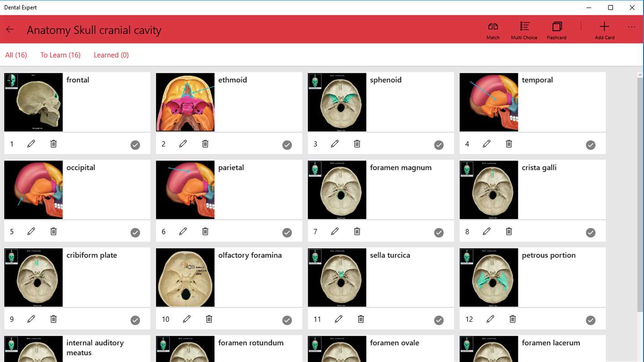This screenshot has height=362, width=644.
Task: Edit the crista galli card
Action: point(487,232)
